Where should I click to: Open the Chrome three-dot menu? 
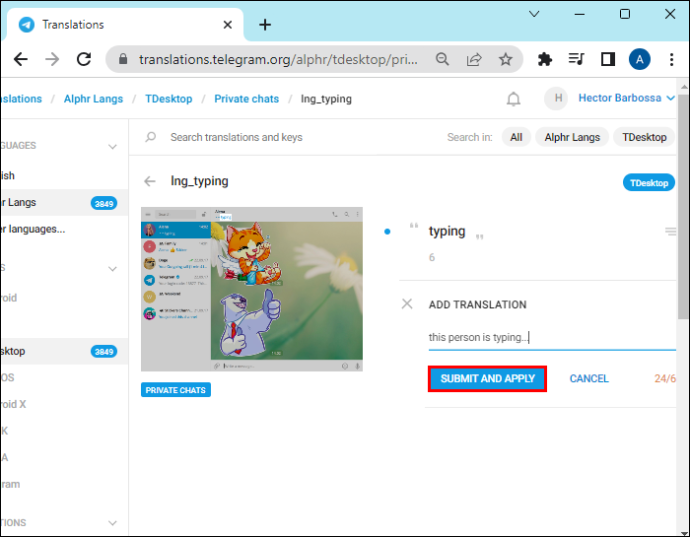(672, 59)
